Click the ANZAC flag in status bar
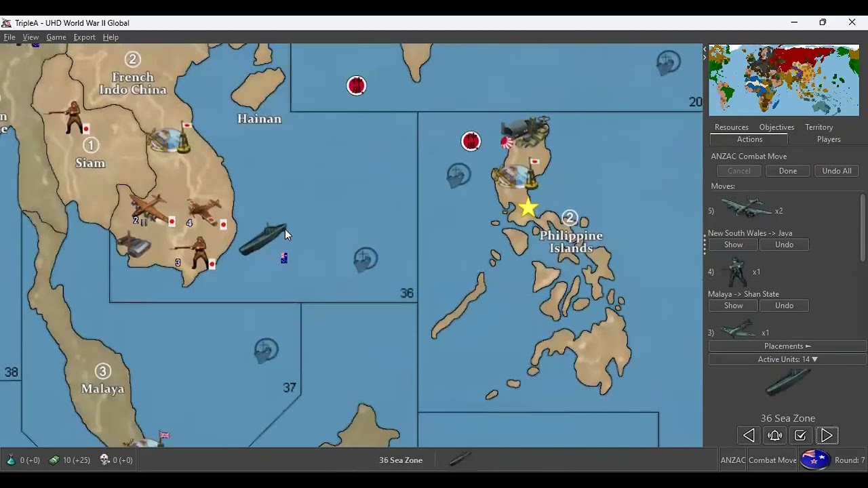The height and width of the screenshot is (488, 868). [x=815, y=460]
